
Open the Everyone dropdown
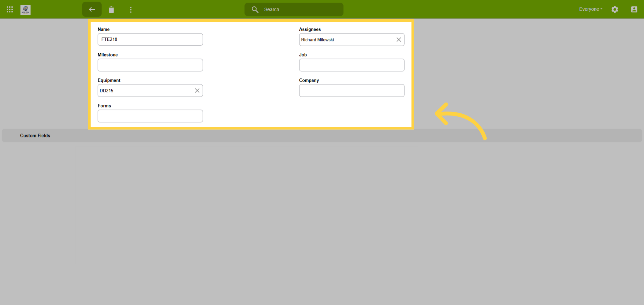(x=591, y=9)
